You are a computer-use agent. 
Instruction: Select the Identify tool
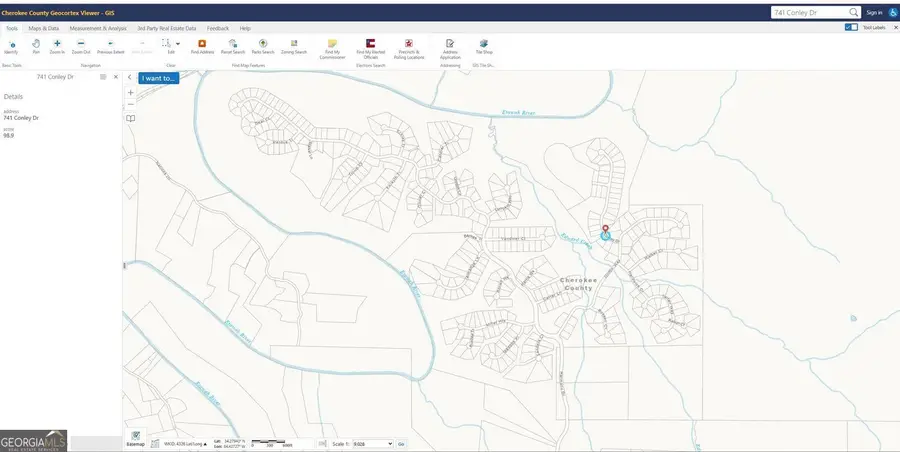coord(11,47)
